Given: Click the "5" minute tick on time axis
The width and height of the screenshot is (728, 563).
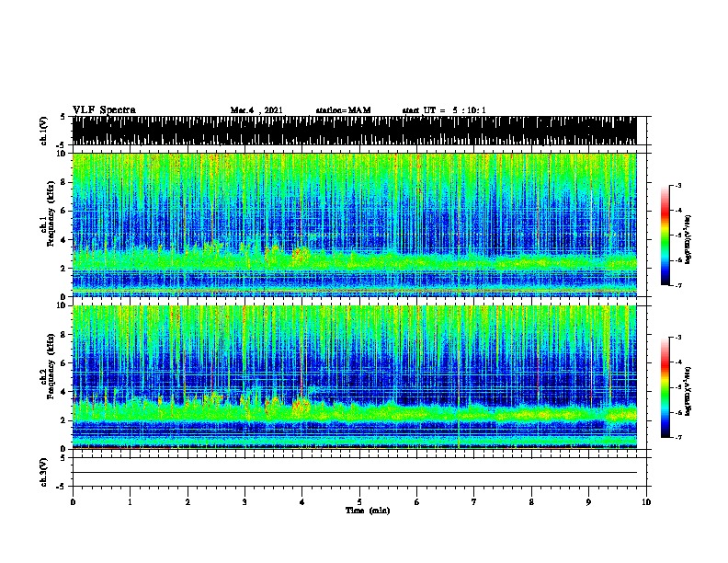Looking at the screenshot, I should tap(359, 502).
